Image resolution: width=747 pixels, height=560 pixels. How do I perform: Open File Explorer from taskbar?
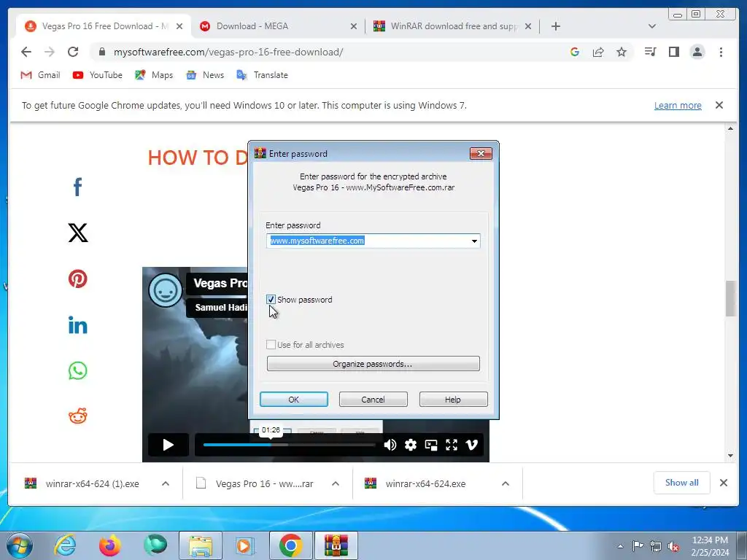click(201, 545)
